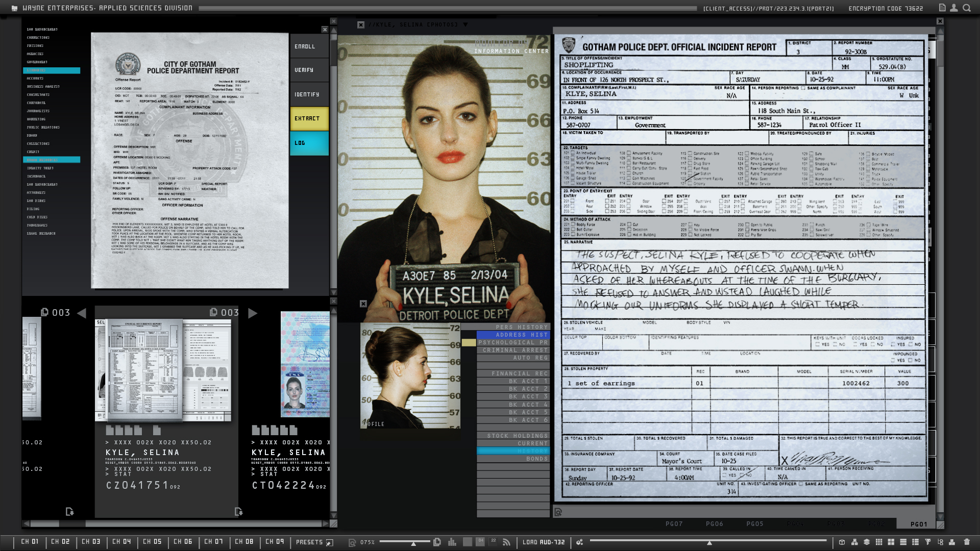The image size is (980, 551).
Task: Click the trash icon in bottom toolbar
Action: (967, 542)
